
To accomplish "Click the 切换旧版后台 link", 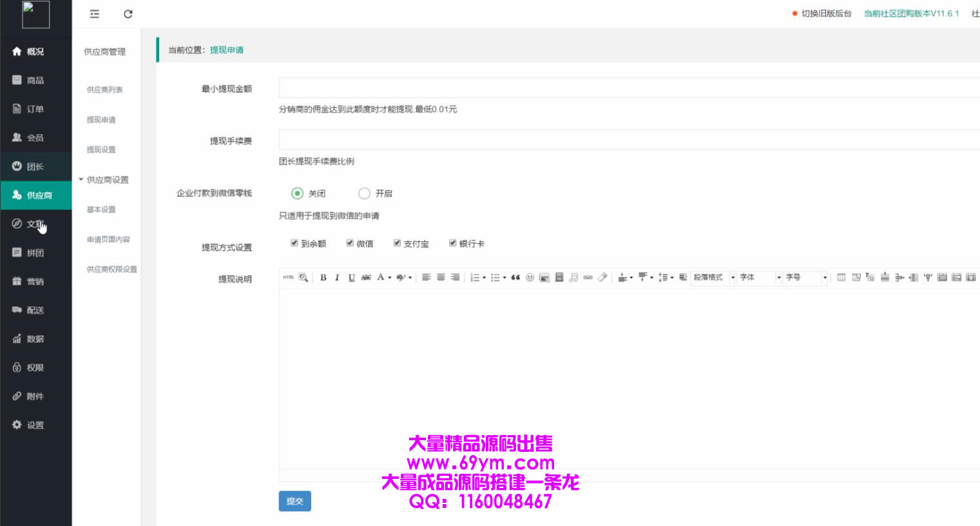I will coord(826,14).
